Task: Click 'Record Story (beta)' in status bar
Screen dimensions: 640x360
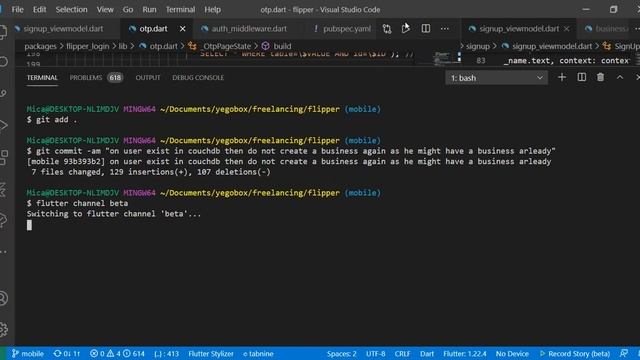Action: click(x=575, y=353)
